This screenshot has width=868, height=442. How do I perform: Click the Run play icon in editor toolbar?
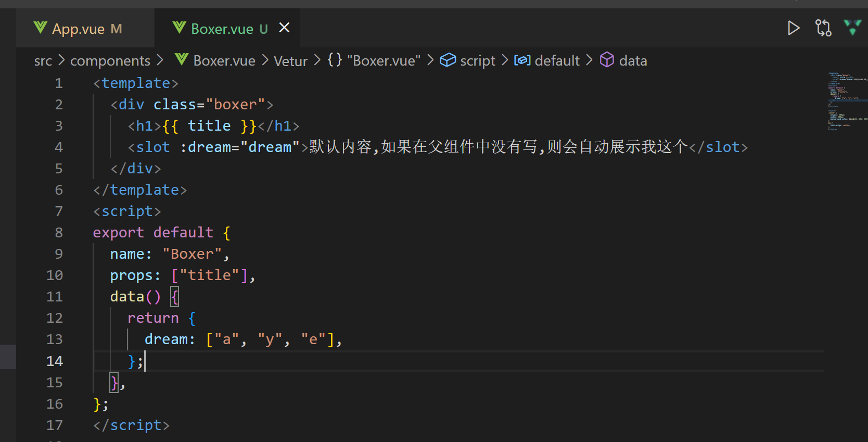[x=793, y=28]
